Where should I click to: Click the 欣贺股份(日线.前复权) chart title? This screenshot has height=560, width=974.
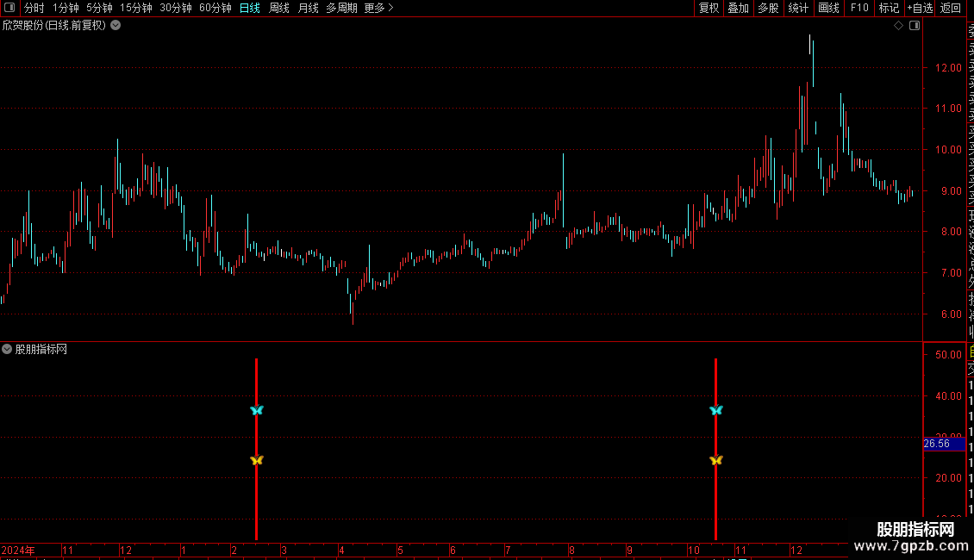click(54, 26)
